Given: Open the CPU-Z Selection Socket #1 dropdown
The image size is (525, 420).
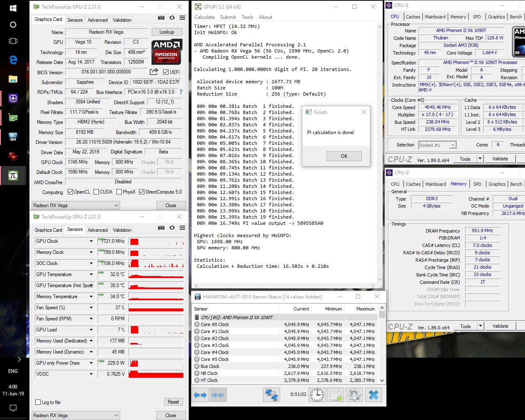Looking at the screenshot, I should (x=437, y=145).
